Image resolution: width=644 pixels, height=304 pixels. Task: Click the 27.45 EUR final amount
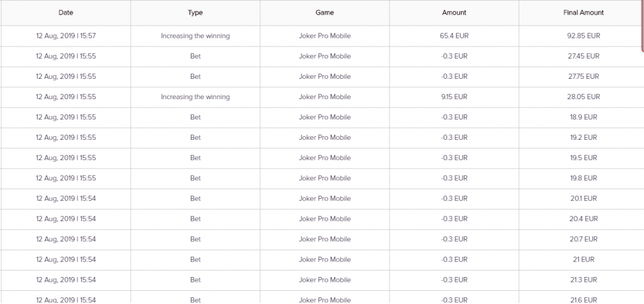pyautogui.click(x=583, y=56)
